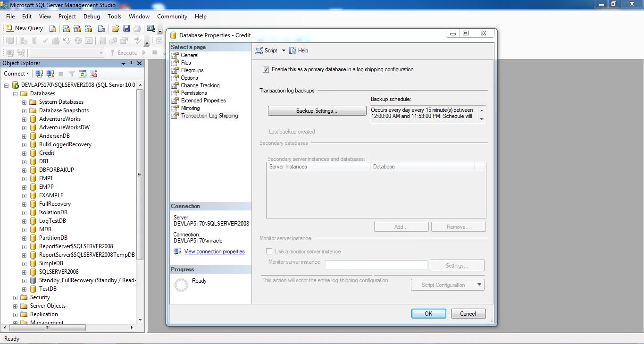This screenshot has width=644, height=344.
Task: Open the Script button's dropdown arrow
Action: pos(284,50)
